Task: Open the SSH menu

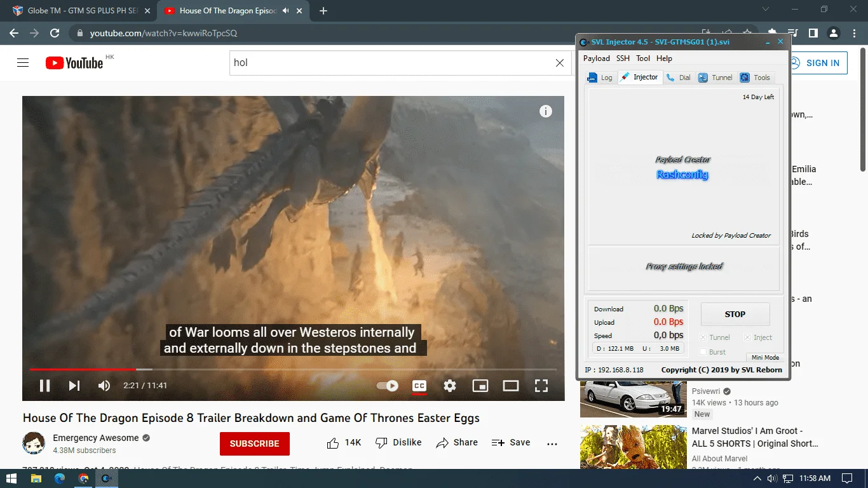Action: (623, 58)
